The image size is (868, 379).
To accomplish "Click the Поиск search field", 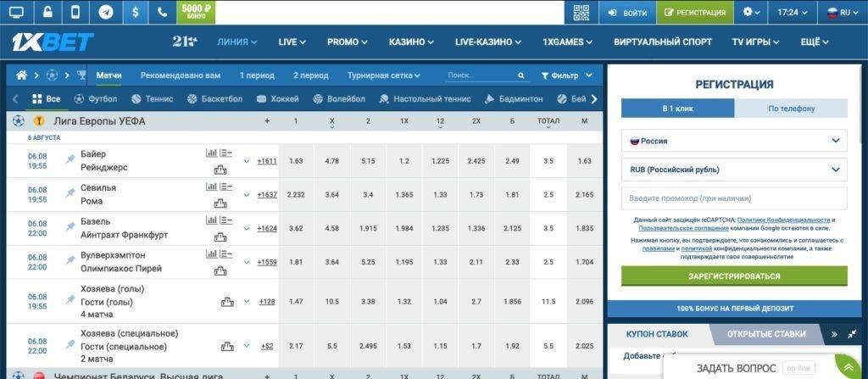I will [480, 75].
